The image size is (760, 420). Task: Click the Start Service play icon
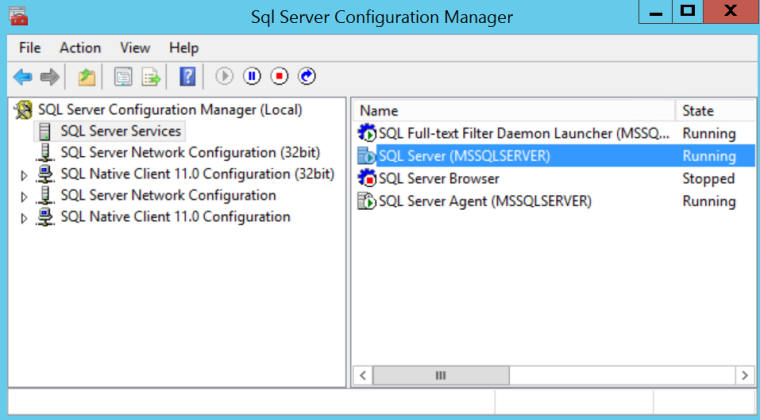pyautogui.click(x=224, y=76)
